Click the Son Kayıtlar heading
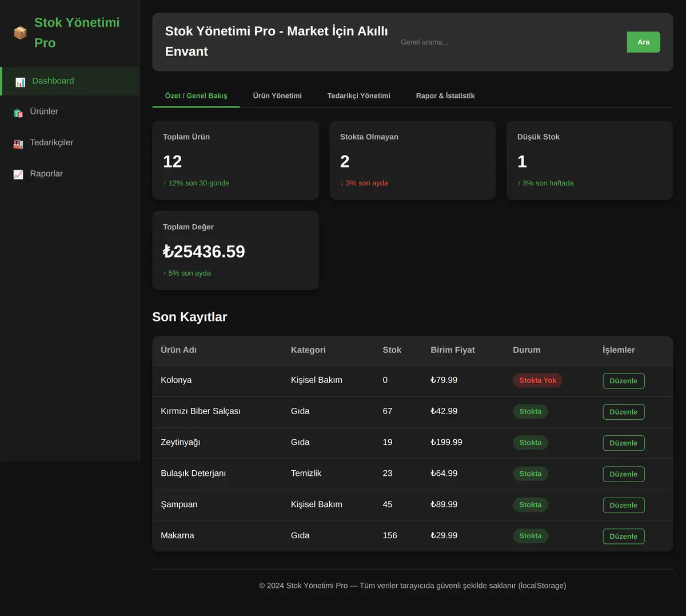 (190, 317)
